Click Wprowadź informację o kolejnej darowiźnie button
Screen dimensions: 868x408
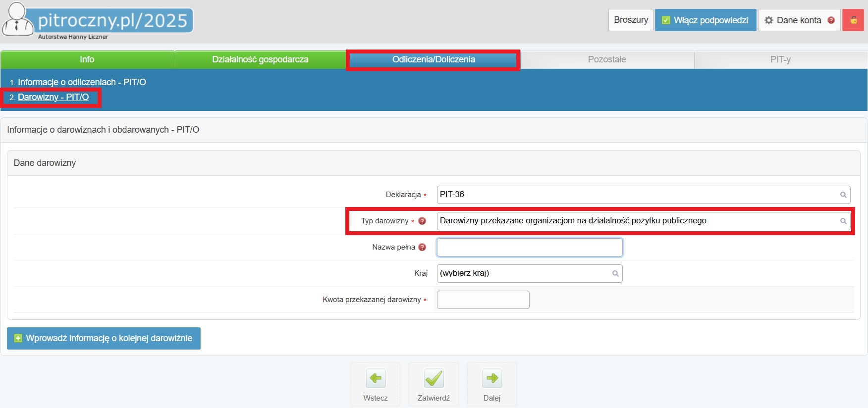point(104,338)
